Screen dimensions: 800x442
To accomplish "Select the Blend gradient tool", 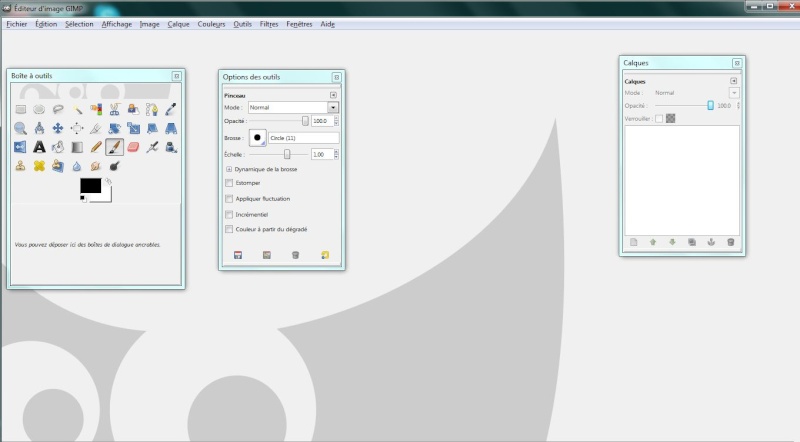I will coord(77,147).
